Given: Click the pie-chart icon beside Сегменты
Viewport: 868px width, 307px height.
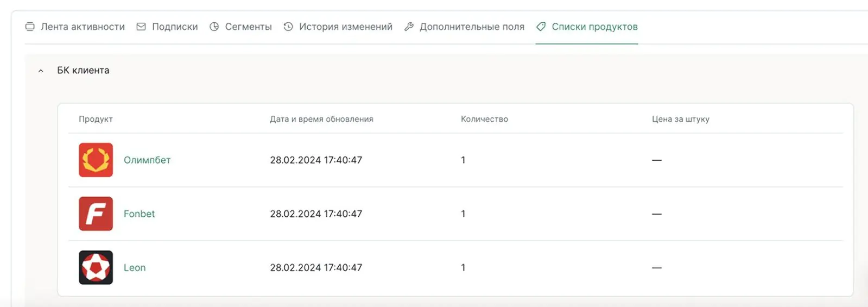Looking at the screenshot, I should point(214,27).
